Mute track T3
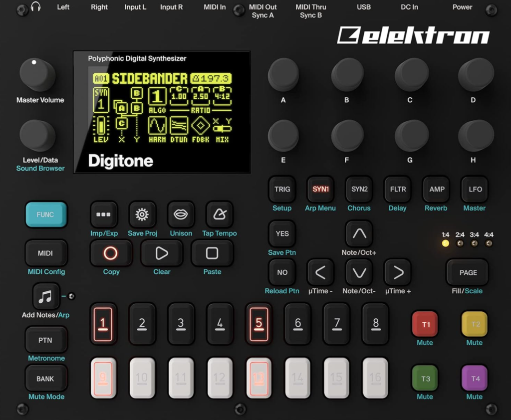511x420 pixels. point(425,379)
